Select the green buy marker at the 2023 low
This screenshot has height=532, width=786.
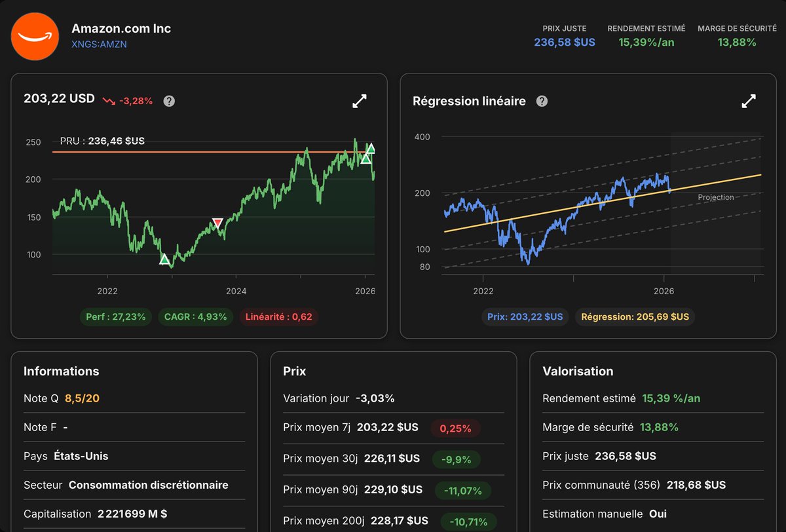pyautogui.click(x=165, y=259)
